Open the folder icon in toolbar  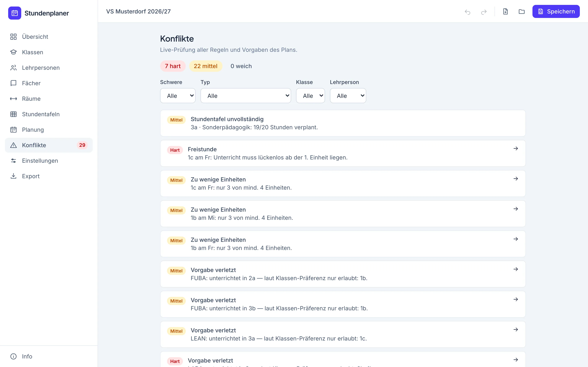(521, 11)
